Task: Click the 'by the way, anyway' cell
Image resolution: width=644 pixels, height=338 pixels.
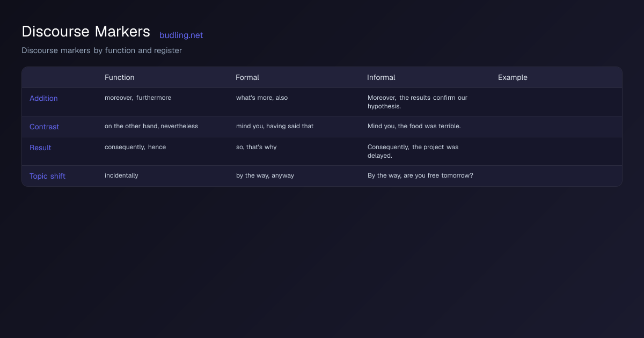Action: point(265,175)
